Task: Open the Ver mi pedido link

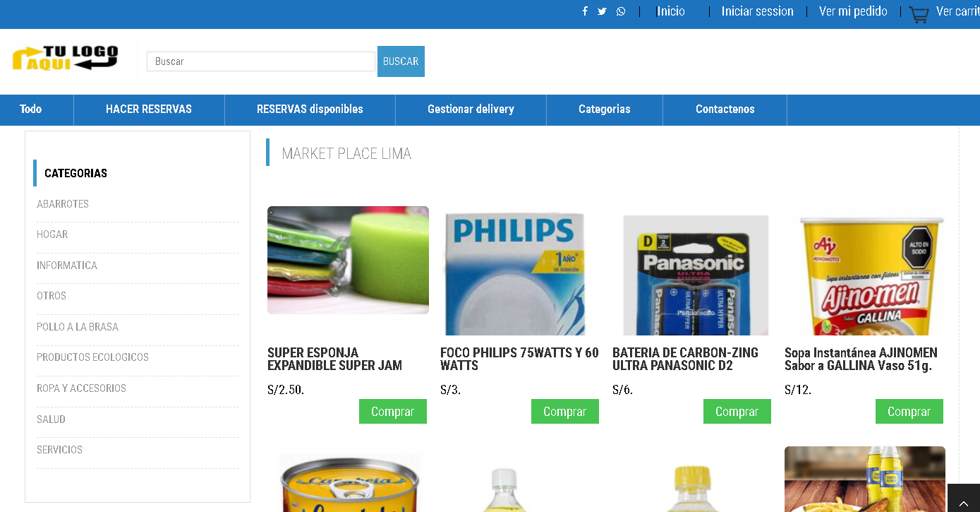Action: coord(853,11)
